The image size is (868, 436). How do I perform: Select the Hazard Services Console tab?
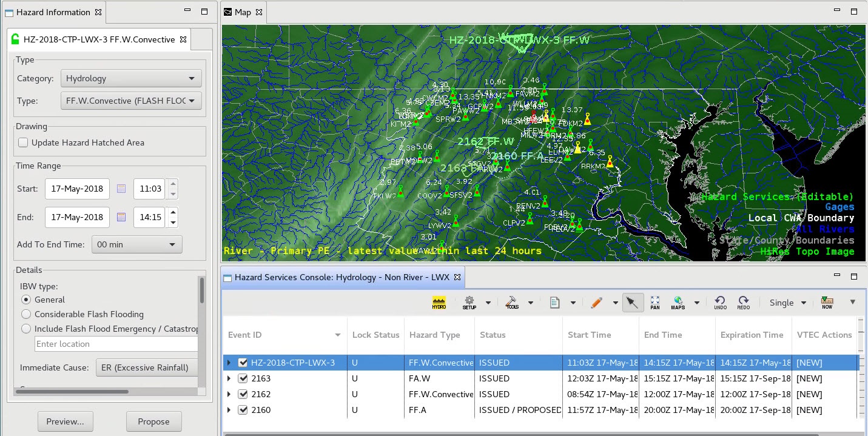tap(342, 277)
